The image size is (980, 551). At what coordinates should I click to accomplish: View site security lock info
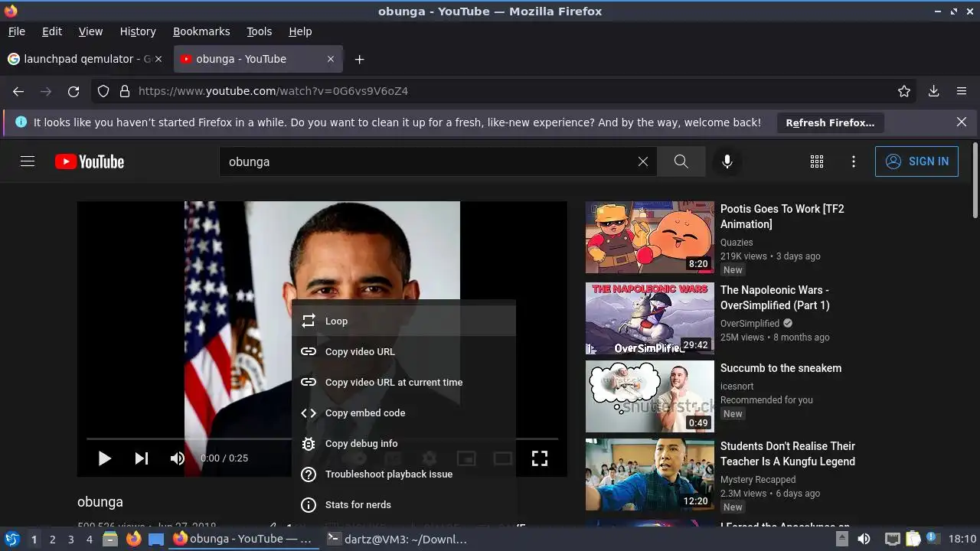[x=125, y=91]
